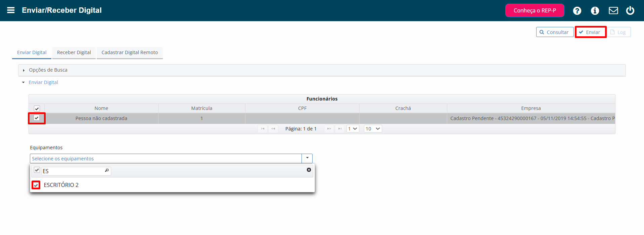Open the rows-per-page dropdown showing 10
Viewport: 644px width, 235px height.
[373, 129]
